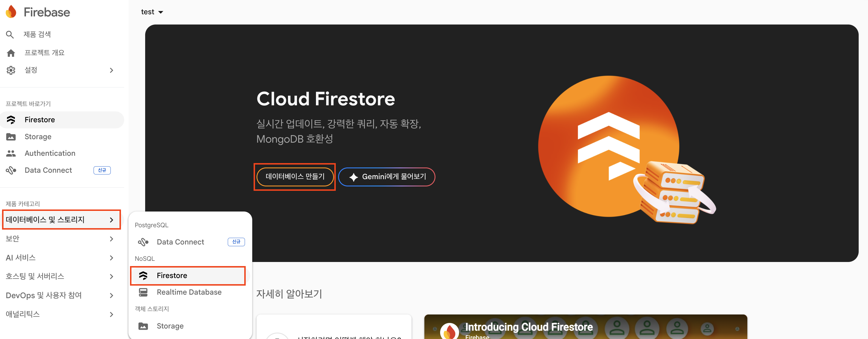
Task: Expand the 데이터베이스 및 스토리지 category
Action: coord(62,220)
